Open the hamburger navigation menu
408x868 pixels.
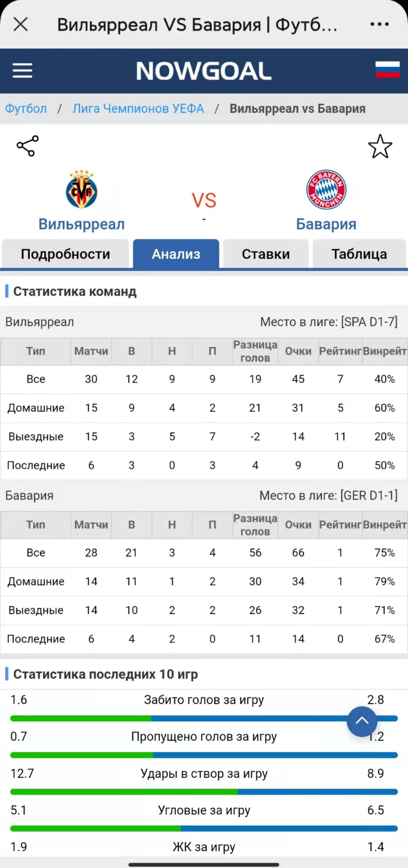point(22,71)
